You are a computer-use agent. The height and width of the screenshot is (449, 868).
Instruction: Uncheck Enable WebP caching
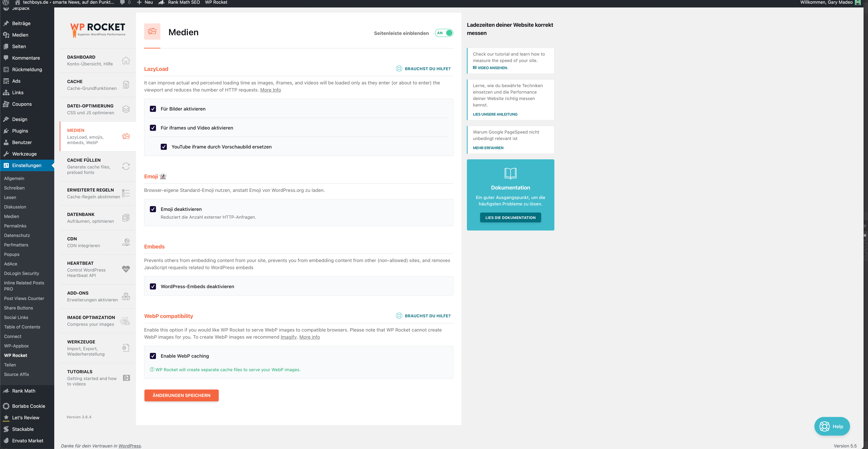[x=153, y=356]
